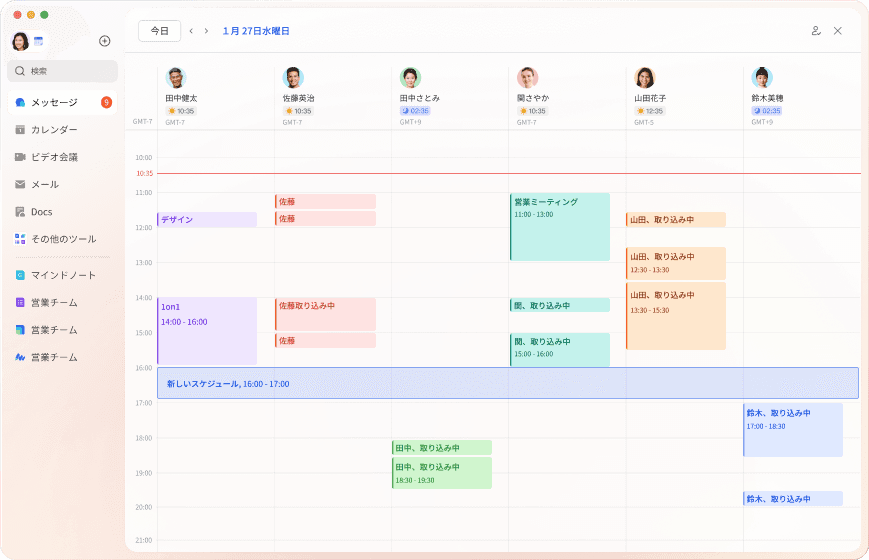
Task: Click the GMT-7 timezone label in the time column
Action: (x=142, y=121)
